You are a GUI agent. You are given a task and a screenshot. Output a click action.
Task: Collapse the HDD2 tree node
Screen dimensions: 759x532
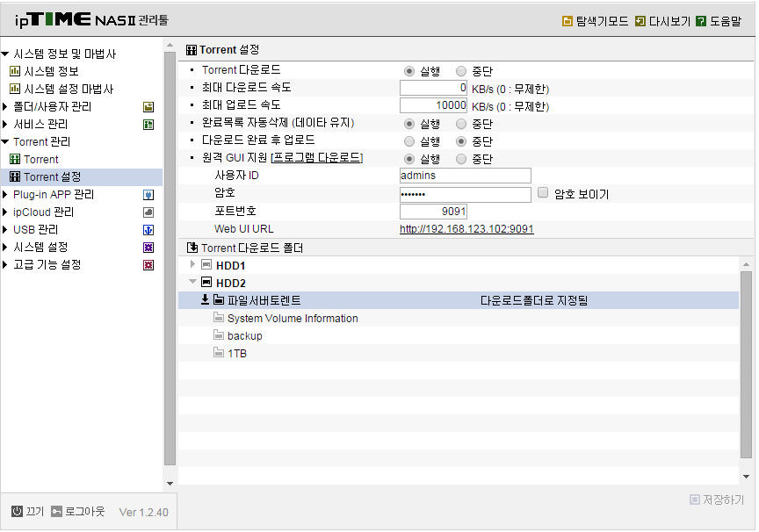pos(192,282)
